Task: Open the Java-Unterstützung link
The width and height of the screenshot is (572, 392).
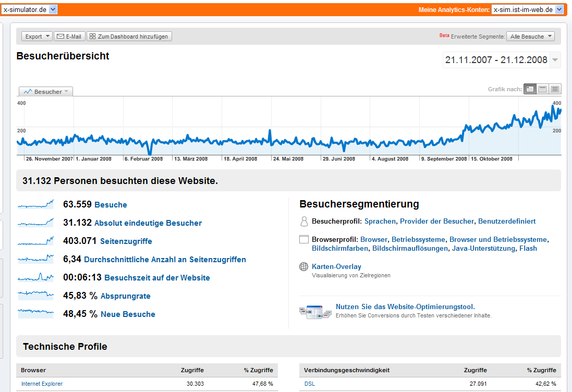Action: pyautogui.click(x=483, y=248)
